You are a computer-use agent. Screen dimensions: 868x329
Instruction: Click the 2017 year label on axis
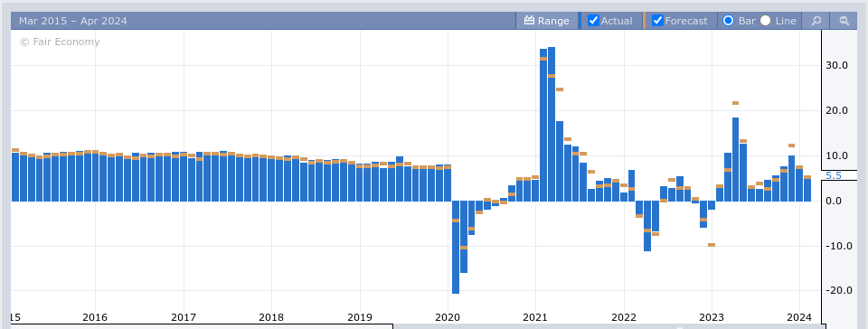pos(183,318)
